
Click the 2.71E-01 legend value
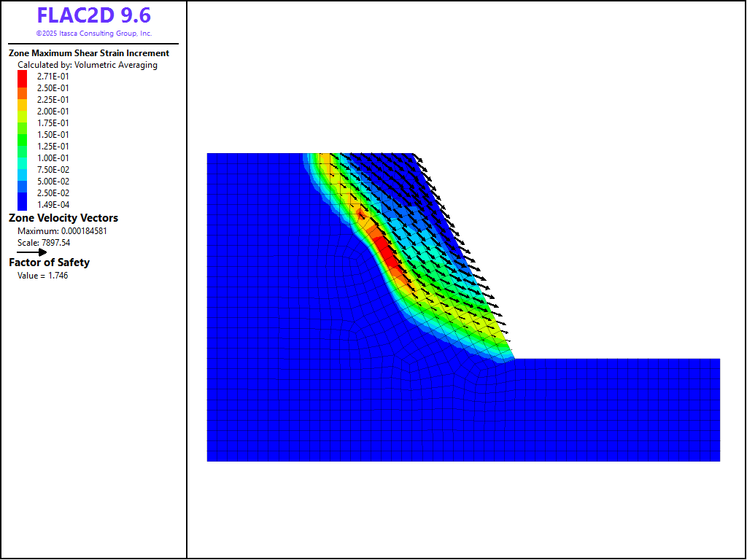pos(53,77)
